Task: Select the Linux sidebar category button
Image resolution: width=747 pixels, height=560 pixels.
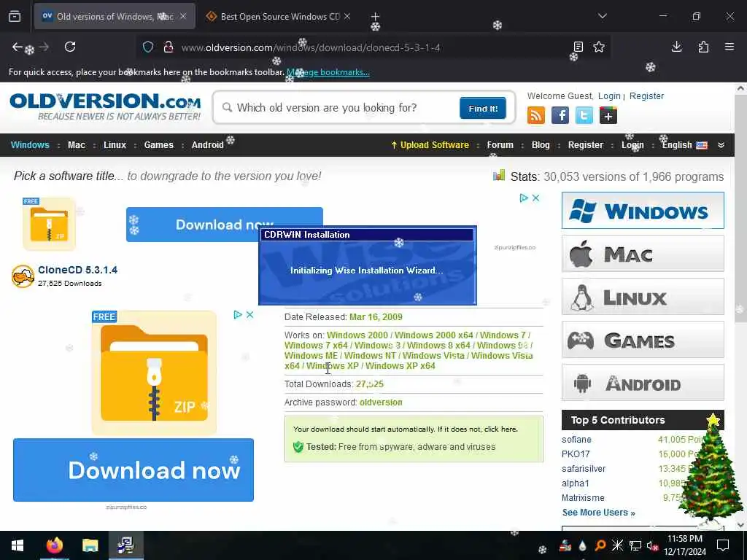Action: 643,297
